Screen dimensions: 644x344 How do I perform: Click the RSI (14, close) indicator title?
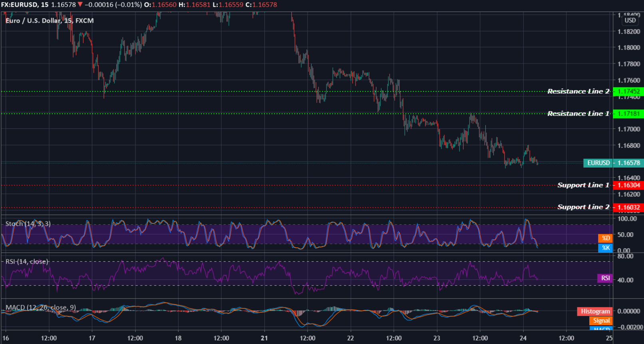click(x=27, y=262)
